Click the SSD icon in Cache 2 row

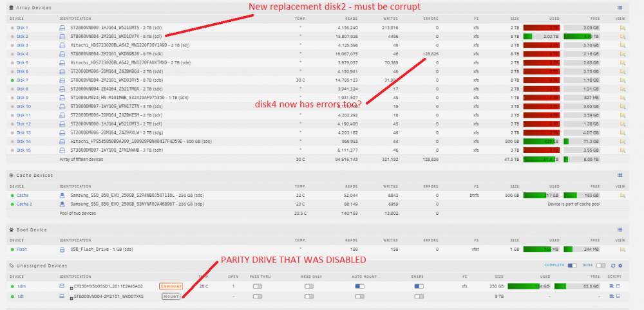click(62, 204)
